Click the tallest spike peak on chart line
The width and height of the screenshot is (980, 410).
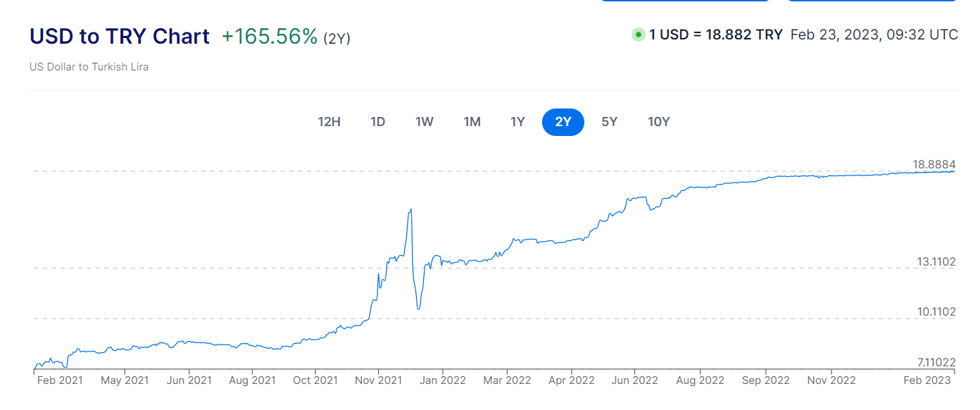coord(410,209)
